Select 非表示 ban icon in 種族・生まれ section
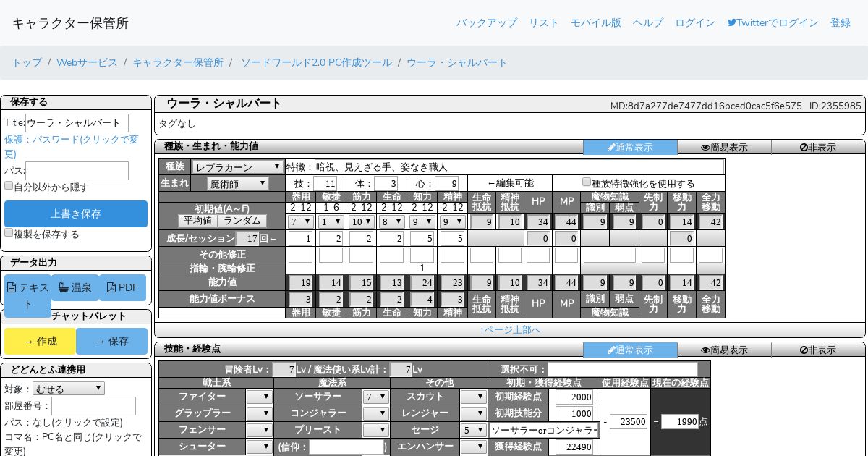Image resolution: width=868 pixels, height=456 pixels. [x=804, y=148]
